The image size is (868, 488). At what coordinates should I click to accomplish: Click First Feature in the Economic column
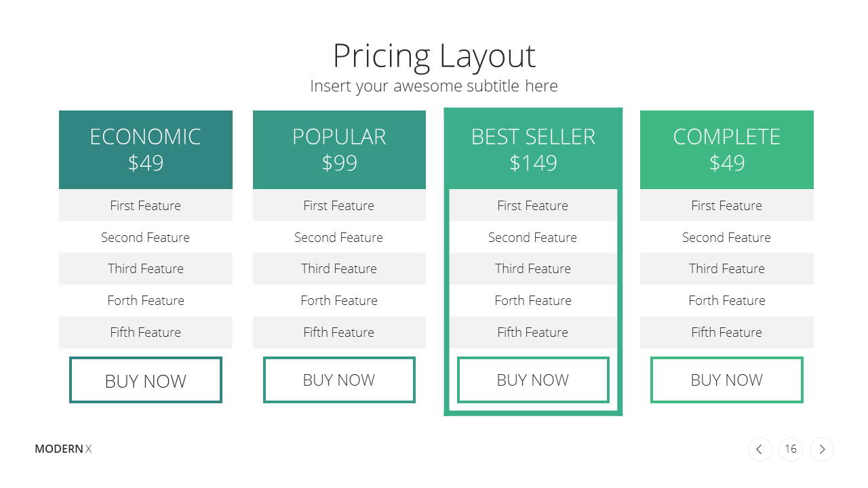[146, 205]
